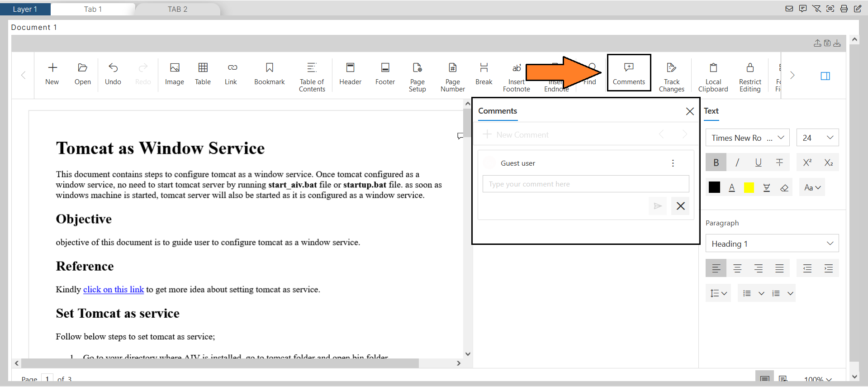This screenshot has height=387, width=868.
Task: Insert a Link
Action: pyautogui.click(x=231, y=74)
